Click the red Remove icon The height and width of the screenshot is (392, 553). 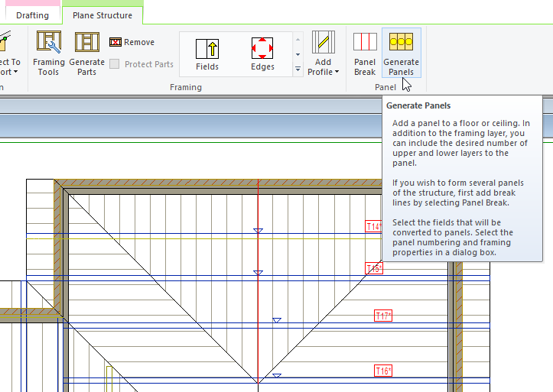(115, 43)
